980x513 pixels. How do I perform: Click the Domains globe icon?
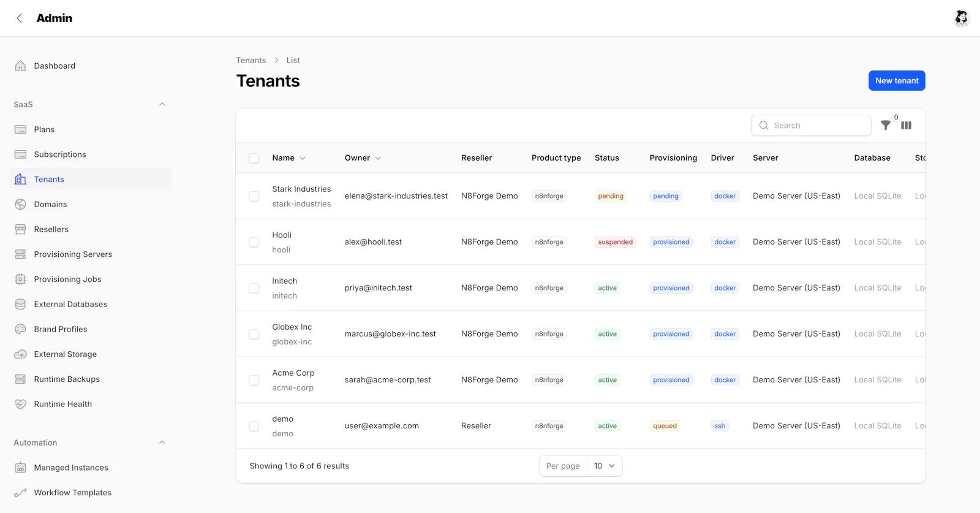pos(20,204)
